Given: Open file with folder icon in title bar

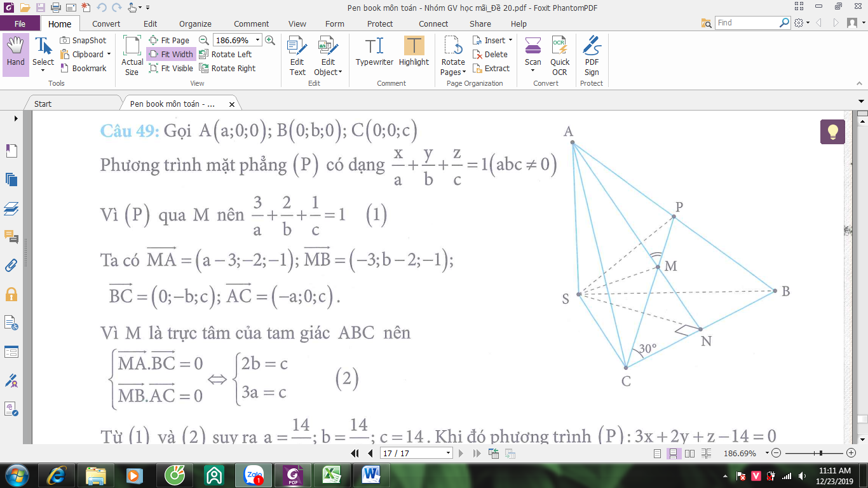Looking at the screenshot, I should coord(24,8).
